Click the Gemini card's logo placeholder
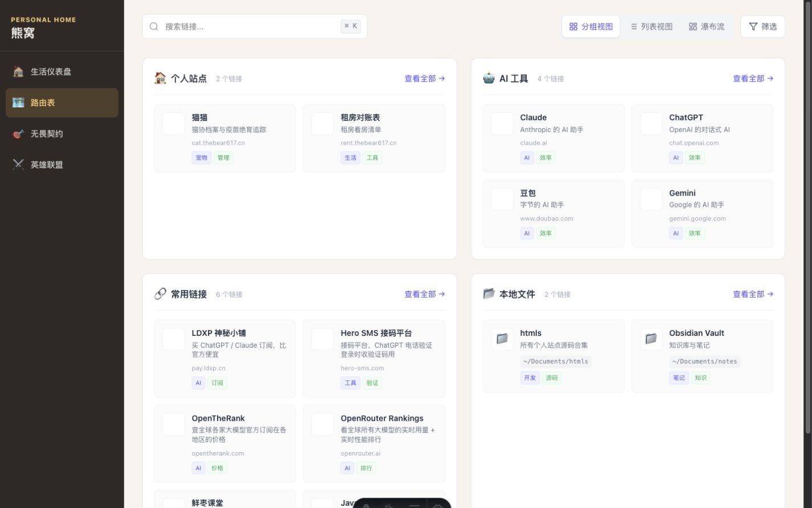The image size is (812, 508). click(x=651, y=200)
